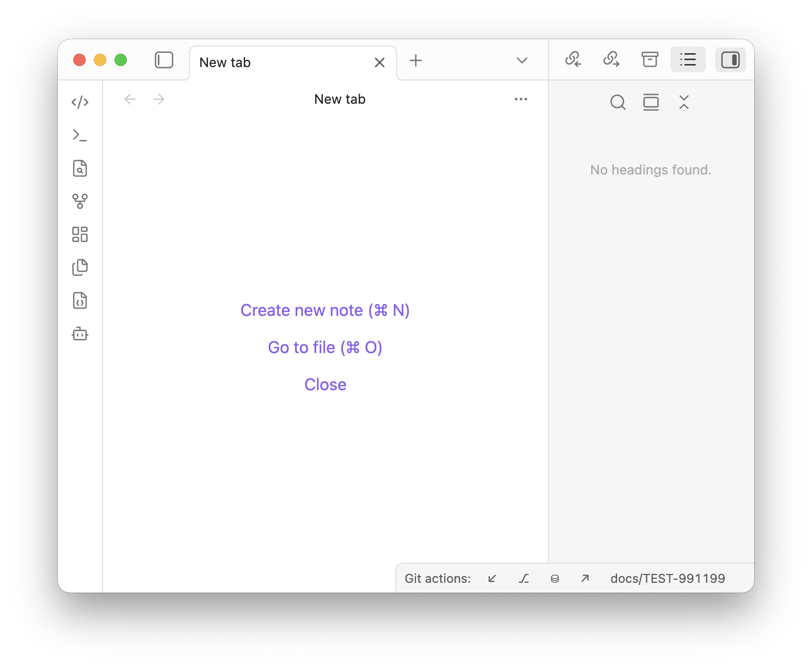
Task: Click the file search ribbon icon
Action: click(80, 168)
